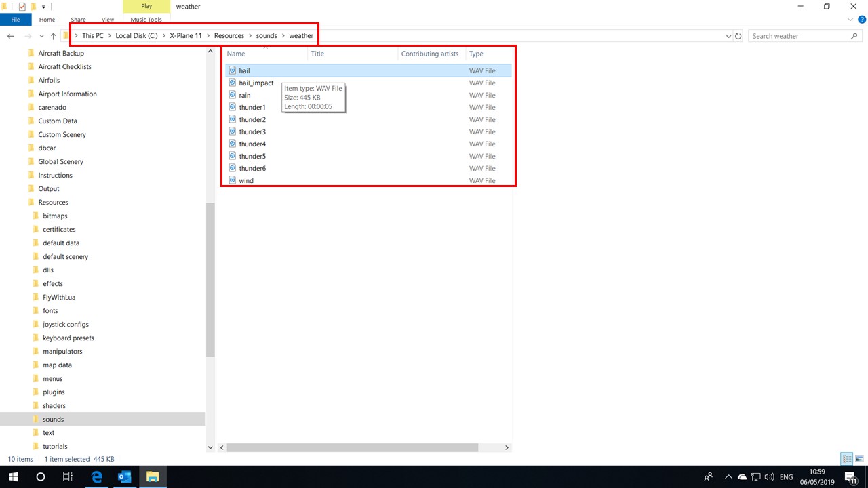Open breadcrumb chevron after X-Plane 11
868x488 pixels.
(x=208, y=36)
